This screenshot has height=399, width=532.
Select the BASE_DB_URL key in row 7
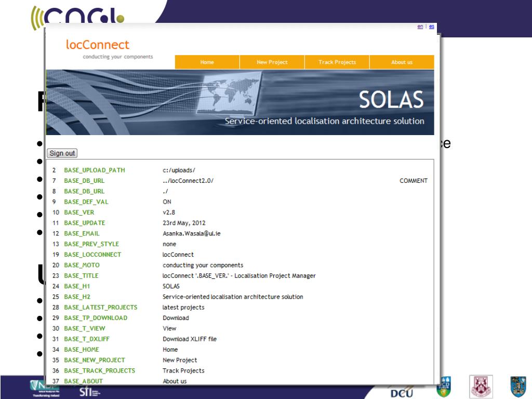84,181
